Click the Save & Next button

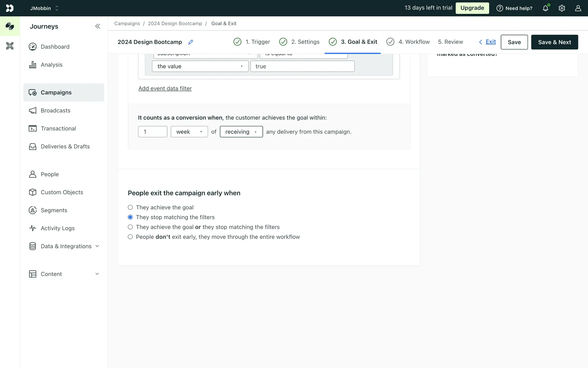554,42
